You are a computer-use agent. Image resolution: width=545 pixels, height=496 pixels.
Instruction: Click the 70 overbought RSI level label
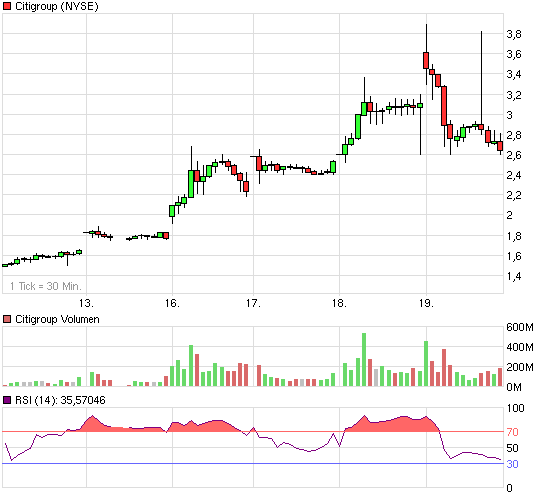point(512,432)
